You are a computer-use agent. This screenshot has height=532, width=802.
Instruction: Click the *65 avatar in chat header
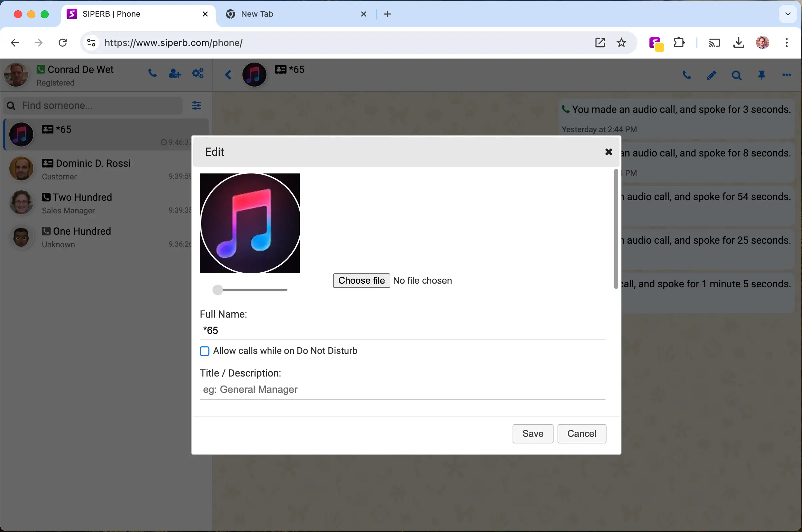click(x=254, y=75)
